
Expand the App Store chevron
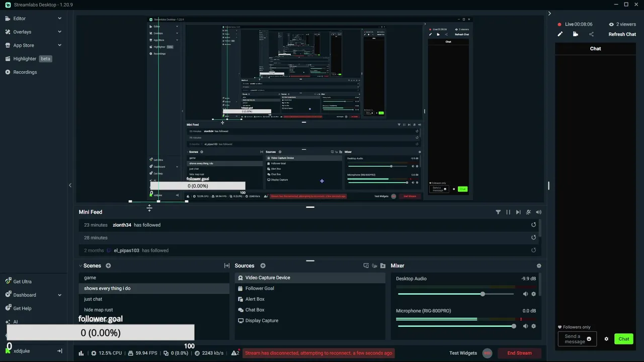click(59, 45)
